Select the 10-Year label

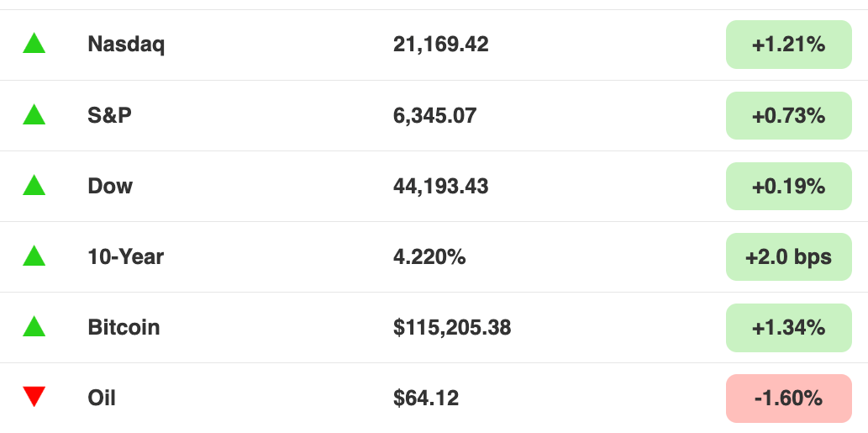[x=126, y=257]
